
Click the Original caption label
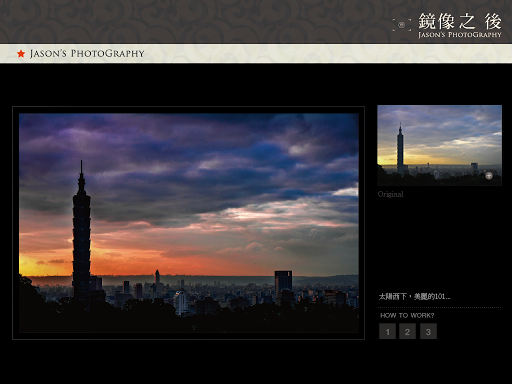(x=391, y=194)
